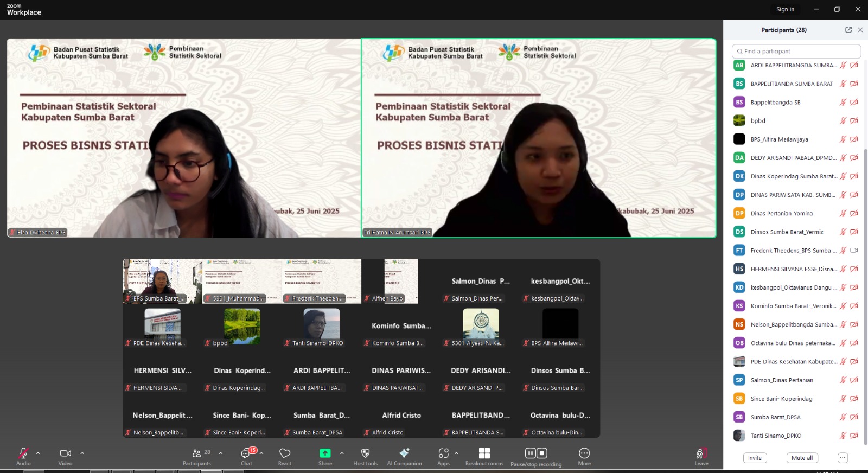Image resolution: width=868 pixels, height=473 pixels.
Task: Click the Invite button
Action: [755, 458]
